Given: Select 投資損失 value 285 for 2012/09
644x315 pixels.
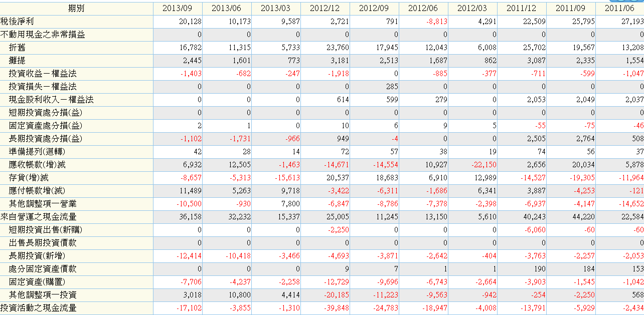Looking at the screenshot, I should (392, 87).
